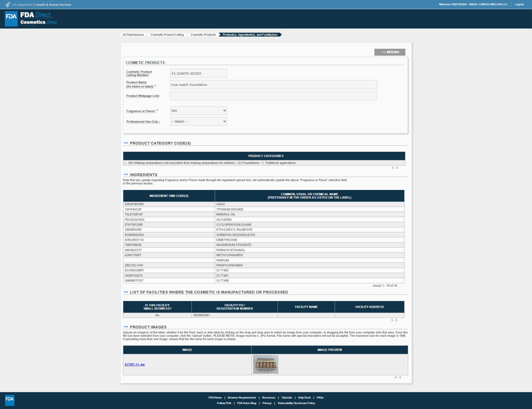Collapse the Ingredients section
This screenshot has height=409, width=532.
(126, 175)
